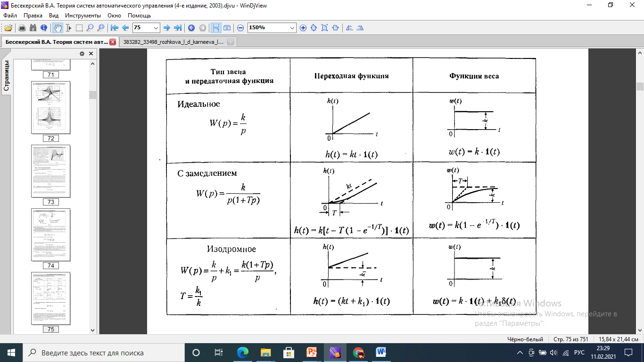Open PowerPoint from the taskbar
Viewport: 644px width, 362px height.
(x=312, y=353)
